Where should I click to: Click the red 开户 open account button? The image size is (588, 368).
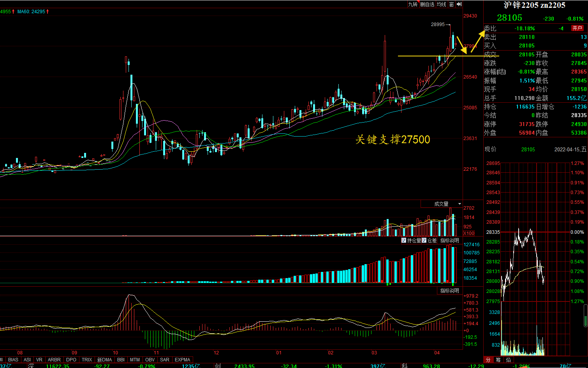577,28
